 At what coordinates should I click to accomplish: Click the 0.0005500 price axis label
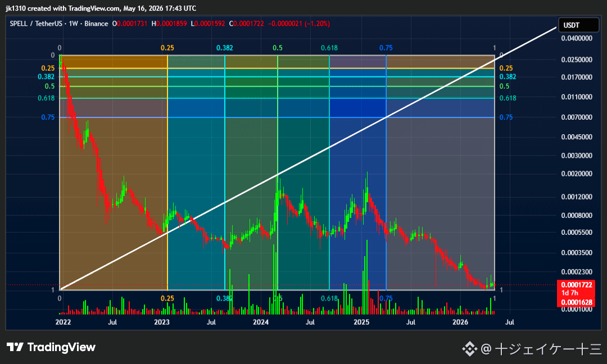click(x=577, y=233)
